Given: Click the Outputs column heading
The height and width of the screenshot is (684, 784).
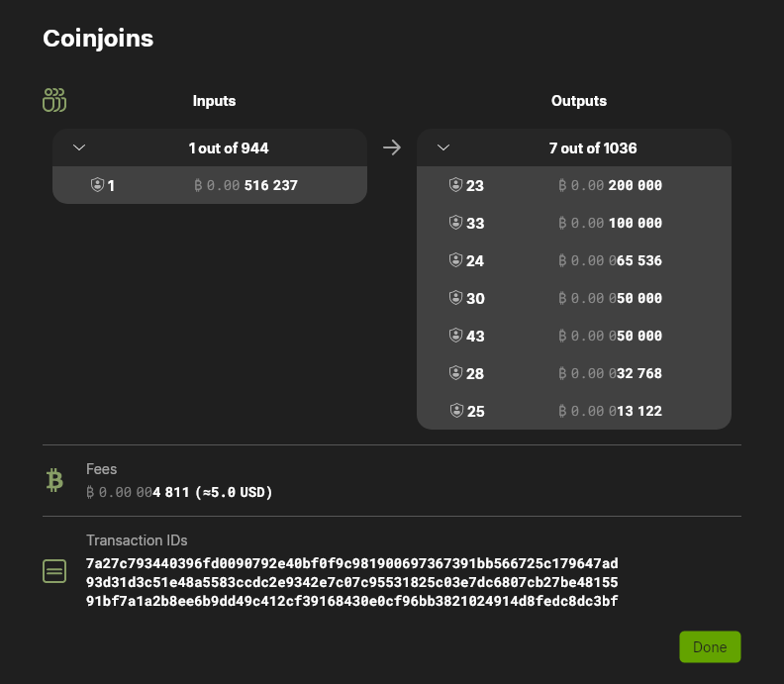Looking at the screenshot, I should [579, 101].
